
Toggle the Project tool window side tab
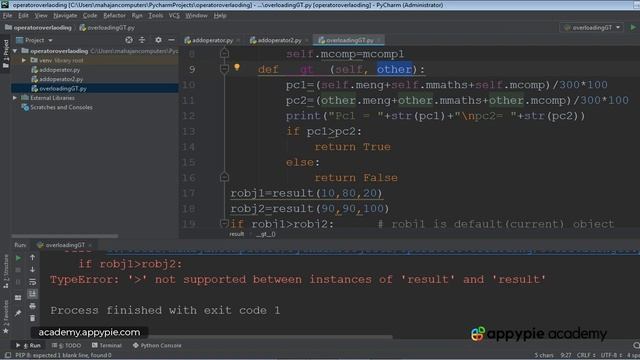point(5,54)
